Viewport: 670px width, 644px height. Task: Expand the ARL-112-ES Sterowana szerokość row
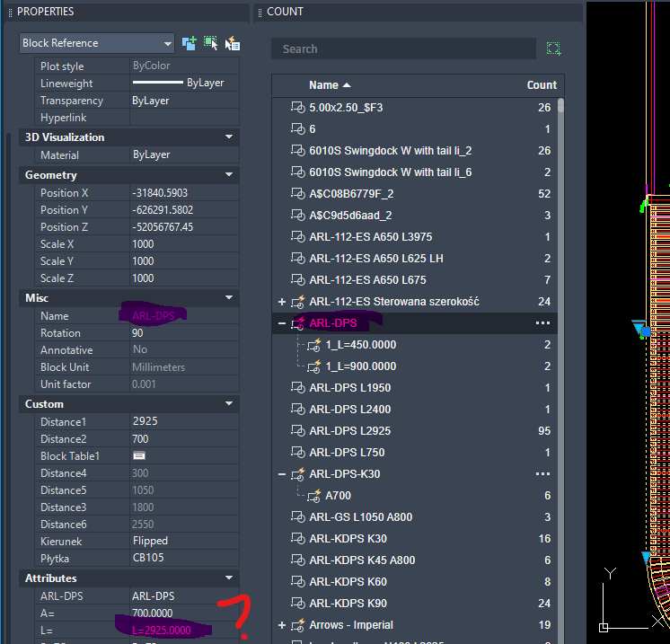pyautogui.click(x=282, y=302)
